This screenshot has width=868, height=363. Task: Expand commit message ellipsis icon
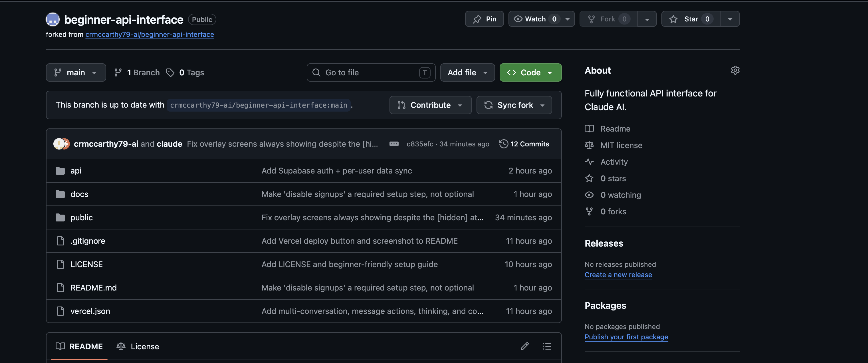point(393,144)
